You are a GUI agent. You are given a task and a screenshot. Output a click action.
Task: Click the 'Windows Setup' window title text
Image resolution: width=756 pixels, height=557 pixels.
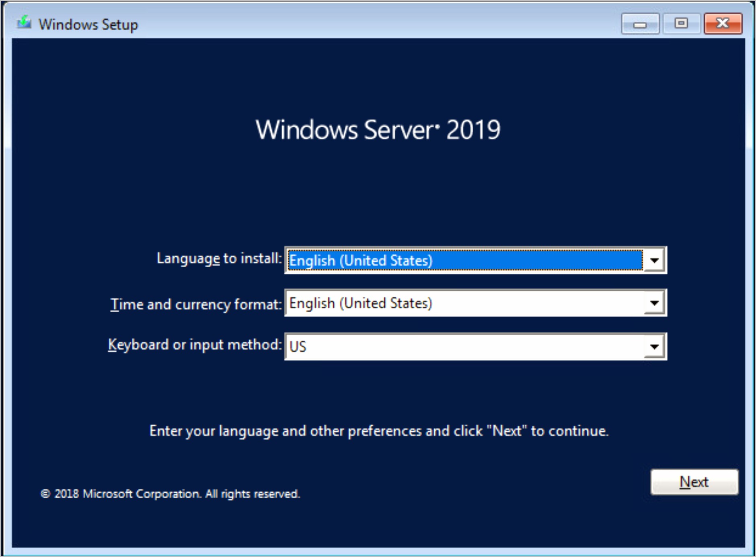point(88,25)
